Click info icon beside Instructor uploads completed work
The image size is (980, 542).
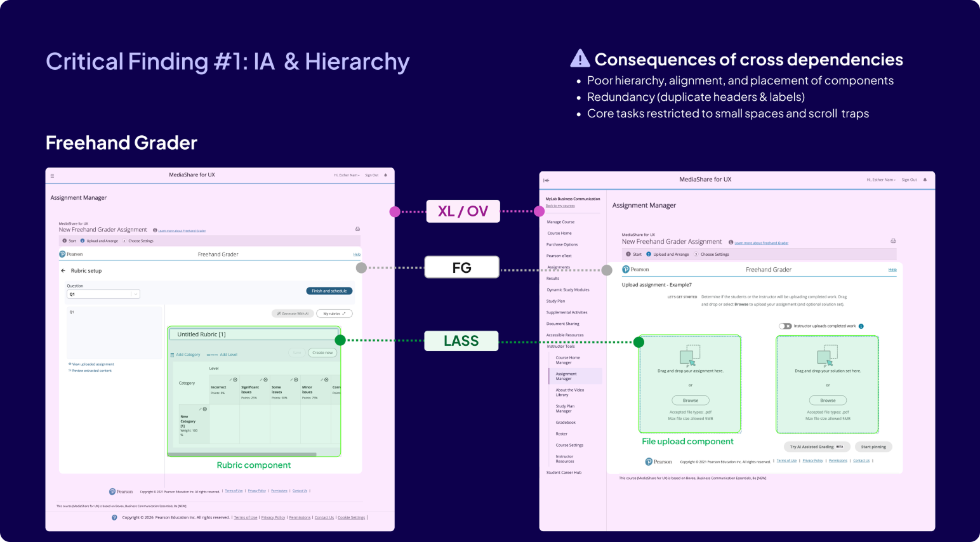point(861,326)
